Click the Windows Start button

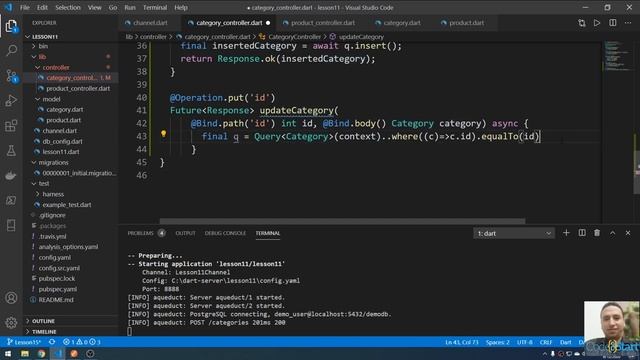coord(8,353)
